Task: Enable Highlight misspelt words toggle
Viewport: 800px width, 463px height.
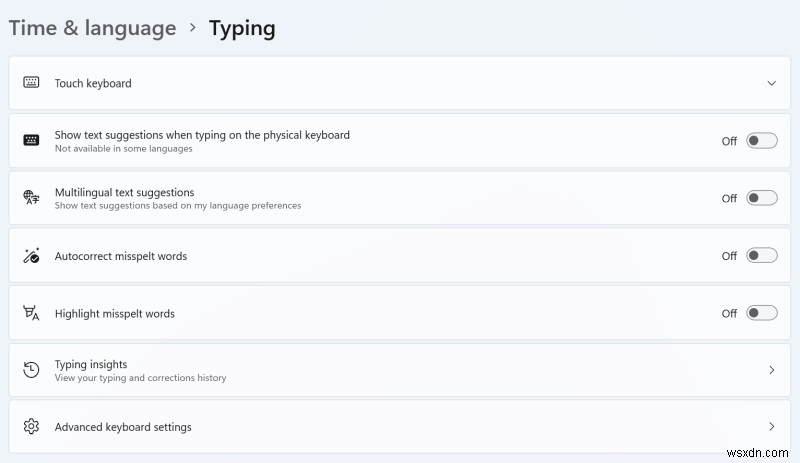Action: click(x=762, y=312)
